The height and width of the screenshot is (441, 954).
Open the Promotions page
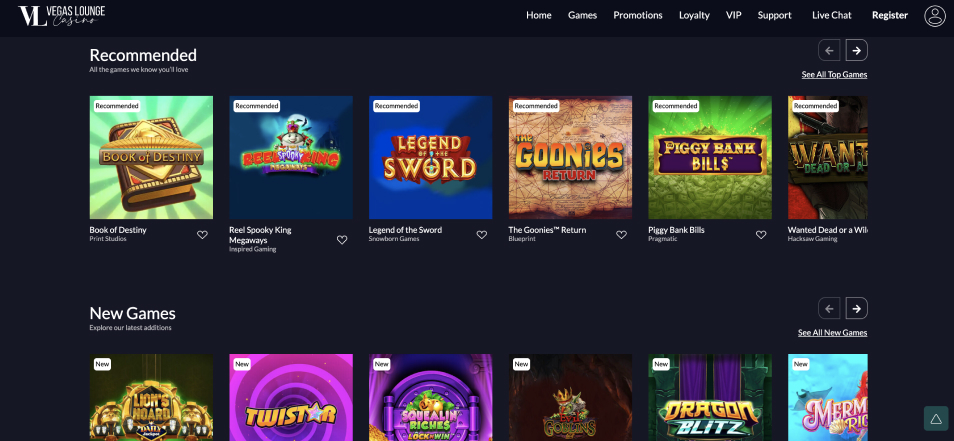point(638,15)
